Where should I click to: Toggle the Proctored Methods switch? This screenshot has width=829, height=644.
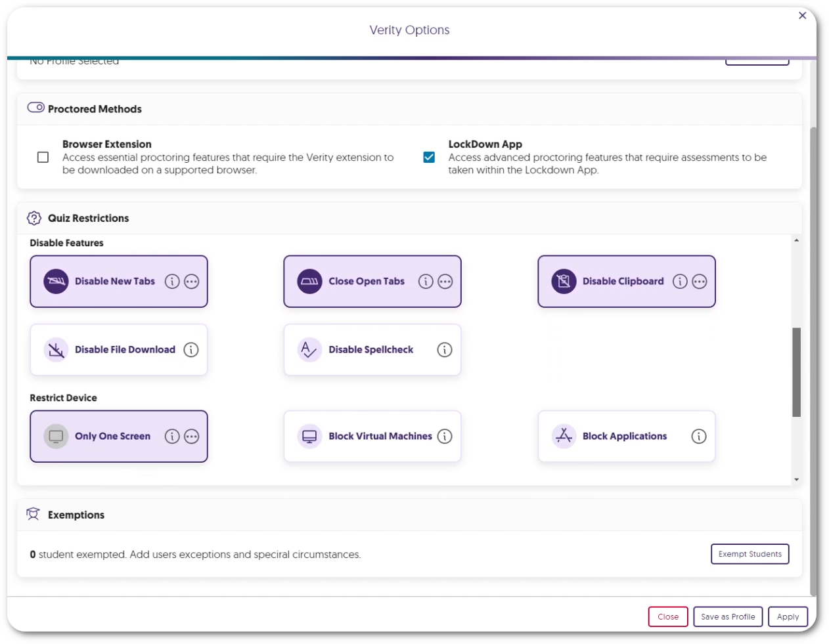click(36, 108)
